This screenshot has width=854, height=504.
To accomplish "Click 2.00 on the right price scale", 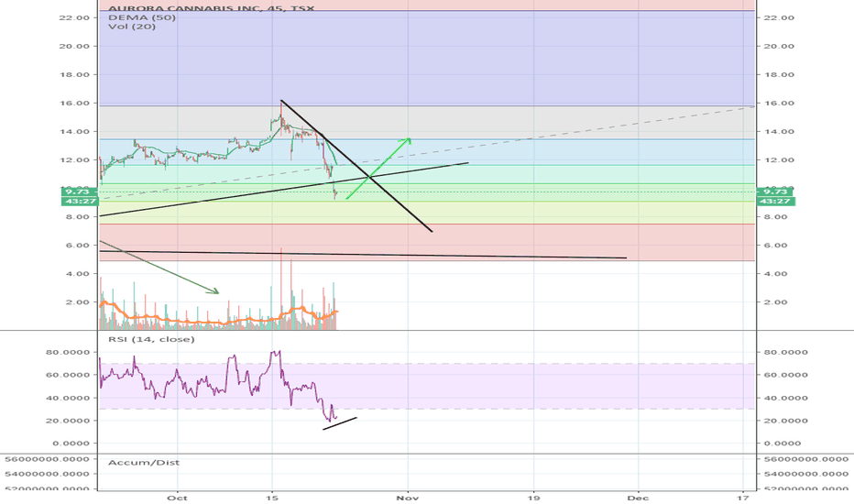I will click(777, 301).
